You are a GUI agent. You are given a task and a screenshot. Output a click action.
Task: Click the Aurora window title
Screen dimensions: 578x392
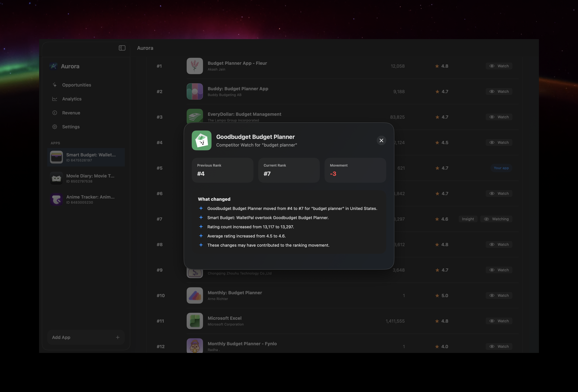pyautogui.click(x=145, y=48)
